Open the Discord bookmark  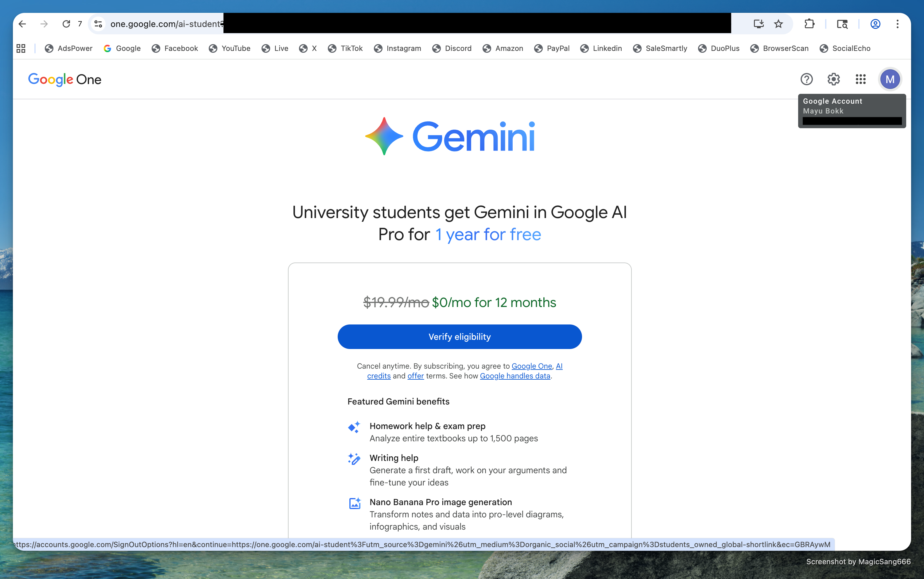[452, 48]
